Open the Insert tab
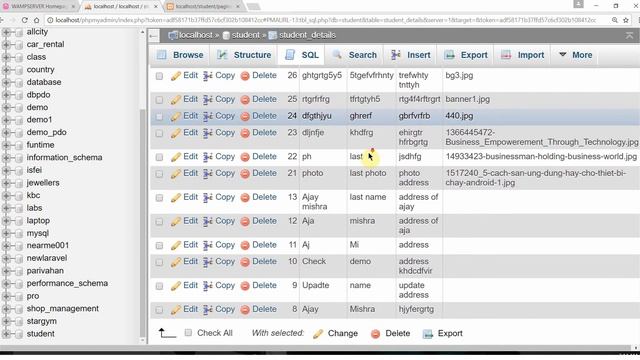The height and width of the screenshot is (360, 640). 410,55
